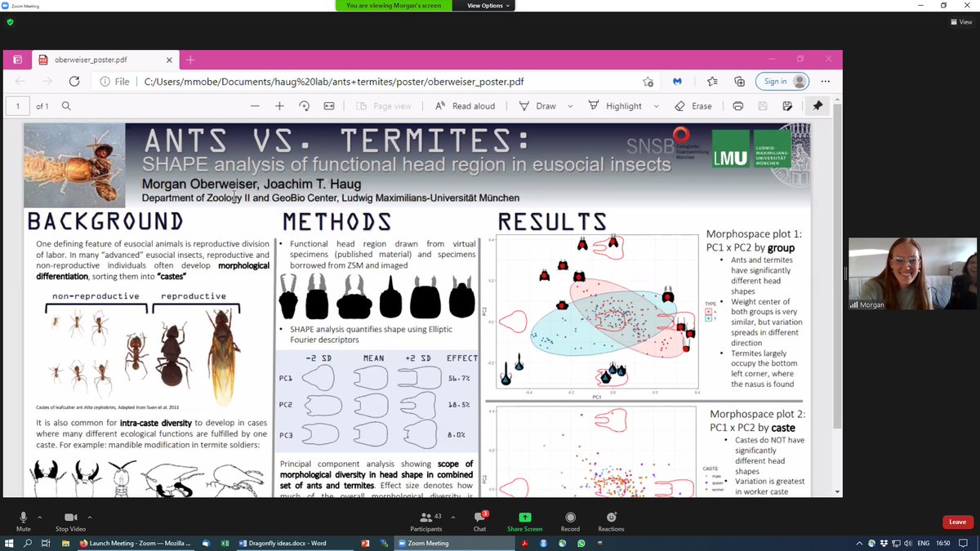
Task: Open the Zoom View layout menu
Action: click(x=960, y=22)
